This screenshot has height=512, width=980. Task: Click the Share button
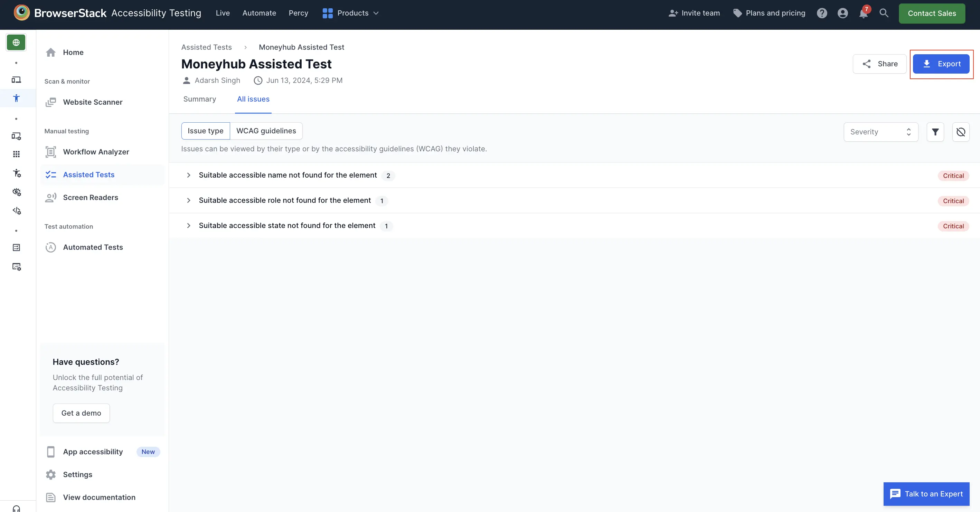pos(879,64)
